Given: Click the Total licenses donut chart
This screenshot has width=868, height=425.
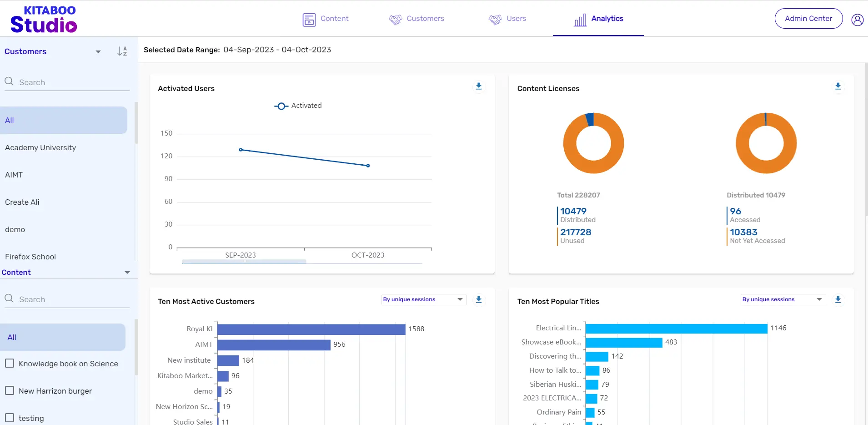Looking at the screenshot, I should [593, 143].
